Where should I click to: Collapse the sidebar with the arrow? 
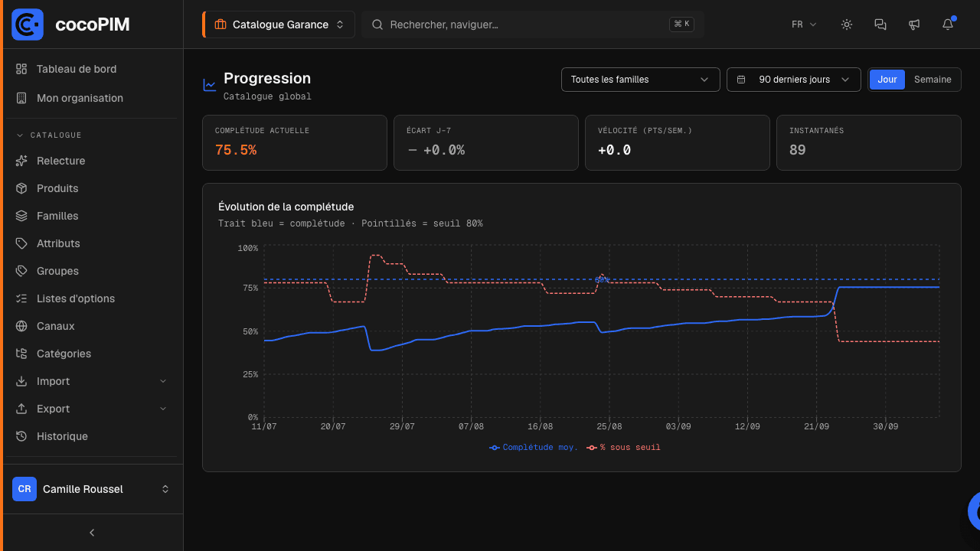[92, 533]
